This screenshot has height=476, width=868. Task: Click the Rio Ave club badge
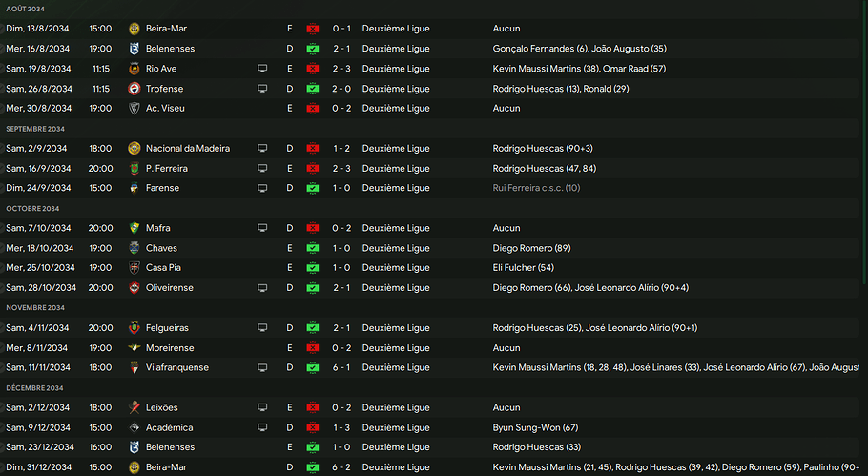coord(134,69)
